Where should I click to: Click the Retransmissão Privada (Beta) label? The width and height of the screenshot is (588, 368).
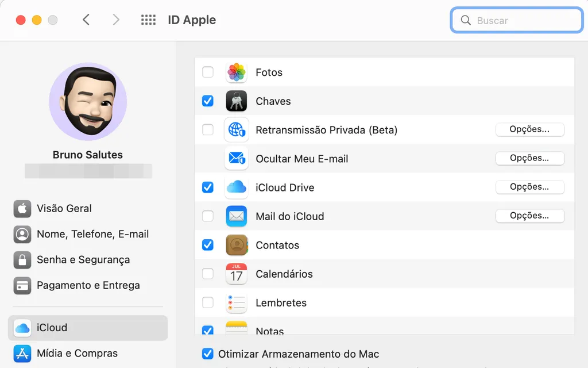326,130
